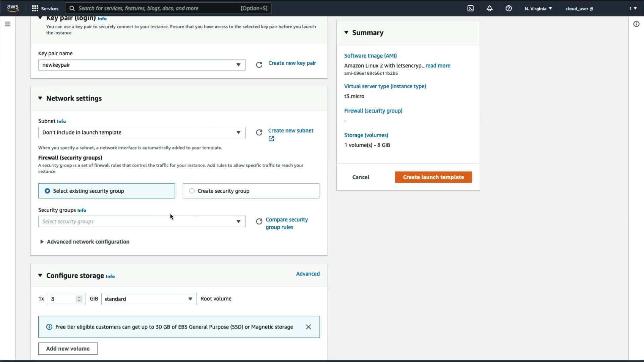Screen dimensions: 644x362
Task: Refresh the subnet list
Action: (x=259, y=132)
